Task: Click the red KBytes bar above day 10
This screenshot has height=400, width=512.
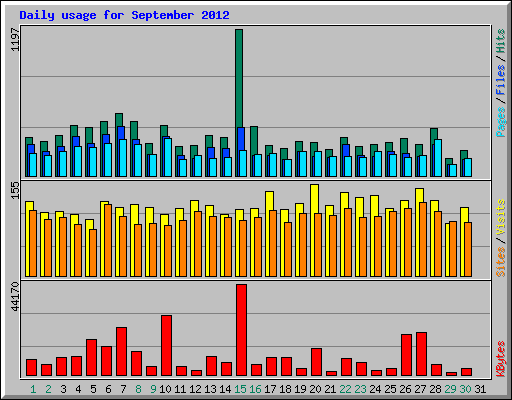Action: tap(166, 346)
